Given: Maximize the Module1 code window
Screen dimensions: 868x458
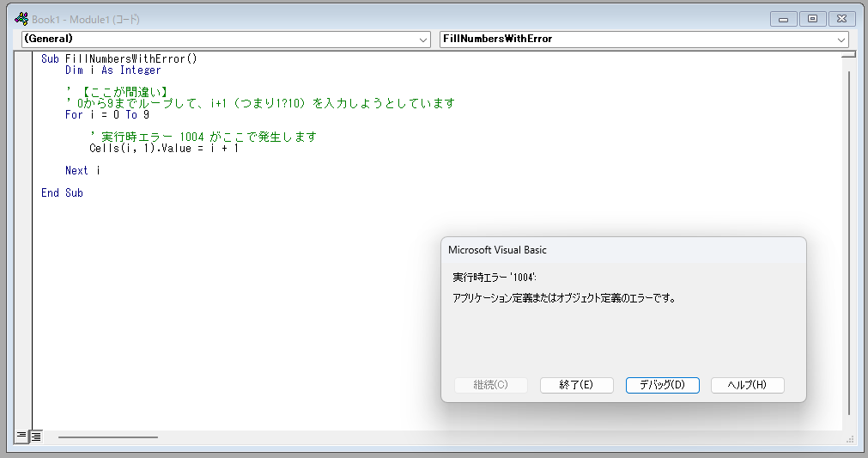Looking at the screenshot, I should 812,18.
